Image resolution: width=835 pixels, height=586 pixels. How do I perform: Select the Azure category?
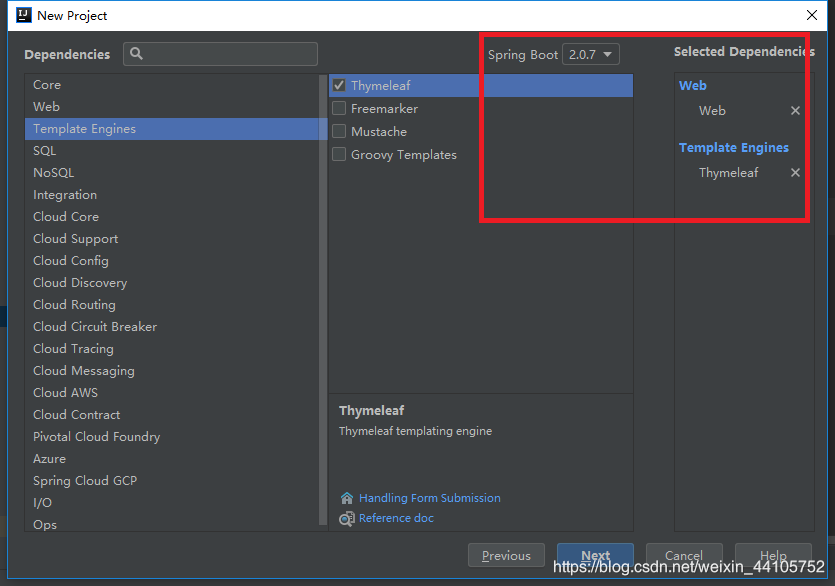pos(172,459)
